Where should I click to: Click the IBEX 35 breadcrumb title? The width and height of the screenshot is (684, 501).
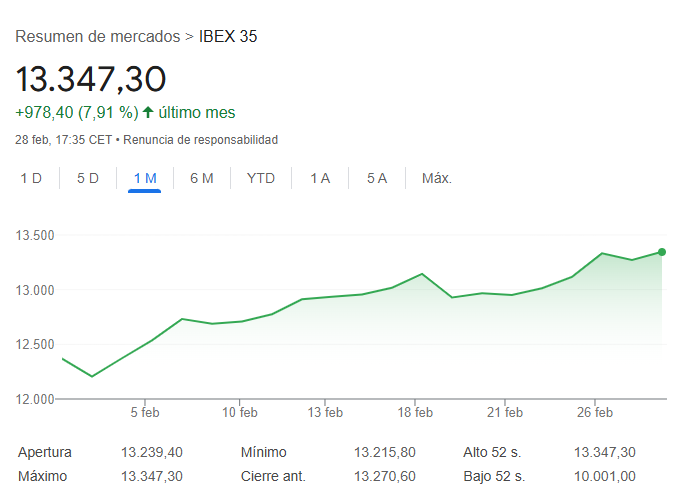228,37
